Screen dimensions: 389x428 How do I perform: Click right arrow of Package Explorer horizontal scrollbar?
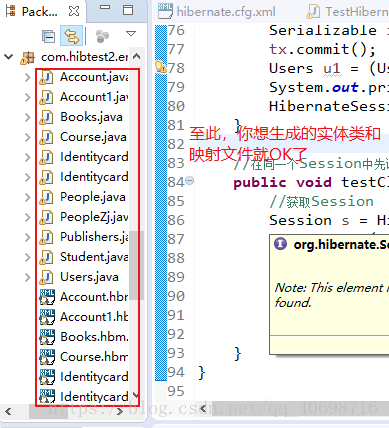pyautogui.click(x=120, y=411)
